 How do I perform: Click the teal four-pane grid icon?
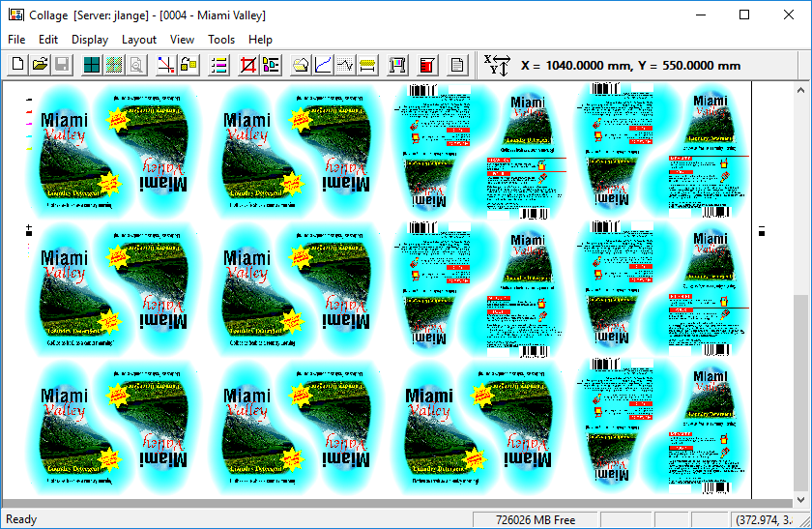coord(92,66)
